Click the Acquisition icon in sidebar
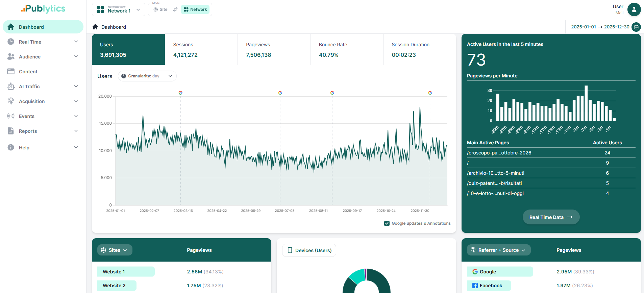Viewport: 644px width, 293px height. point(11,101)
